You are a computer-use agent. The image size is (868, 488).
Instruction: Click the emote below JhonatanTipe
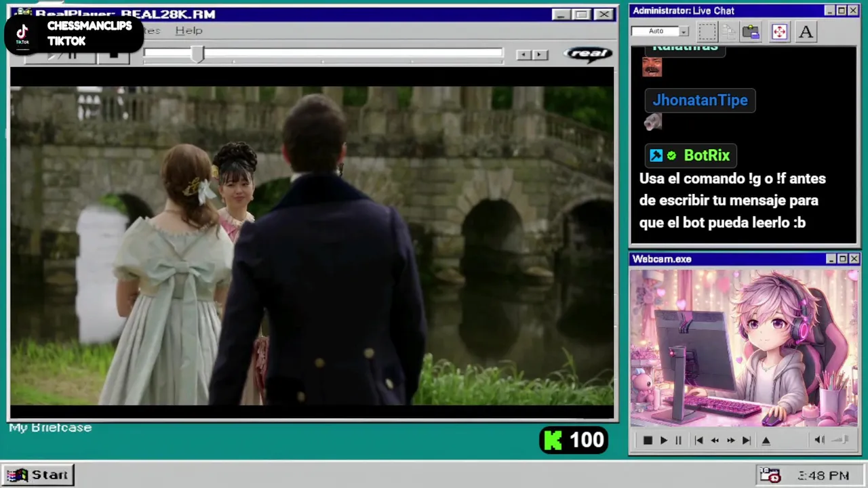[652, 122]
